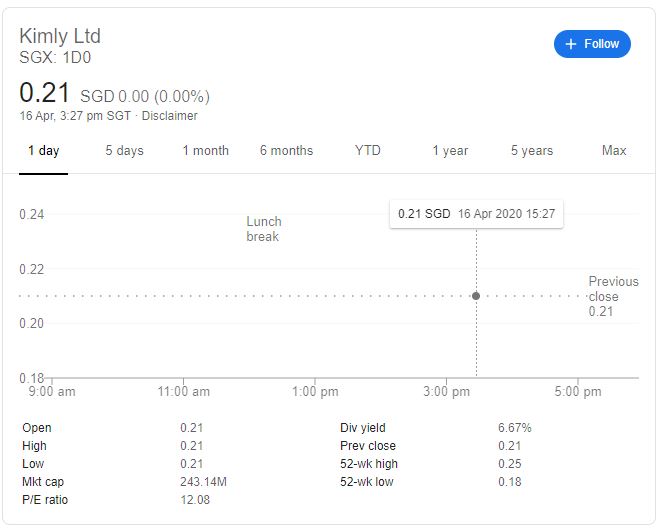Click the Lunch break chart label
Viewport: 660px width, 529px height.
click(x=263, y=229)
